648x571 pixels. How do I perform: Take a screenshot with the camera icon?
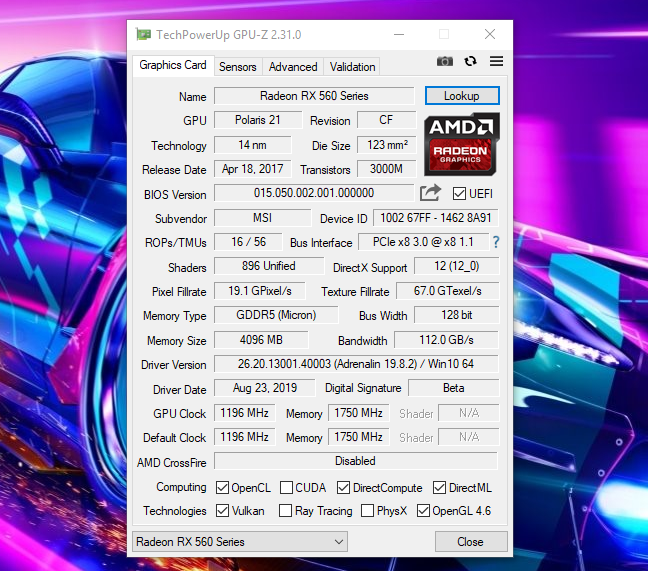445,62
